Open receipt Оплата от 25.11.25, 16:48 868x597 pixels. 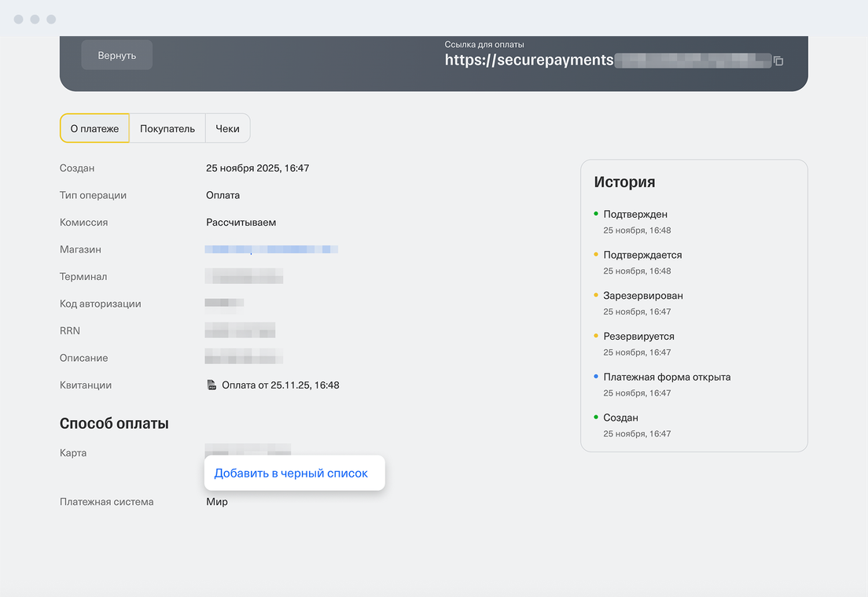coord(280,385)
